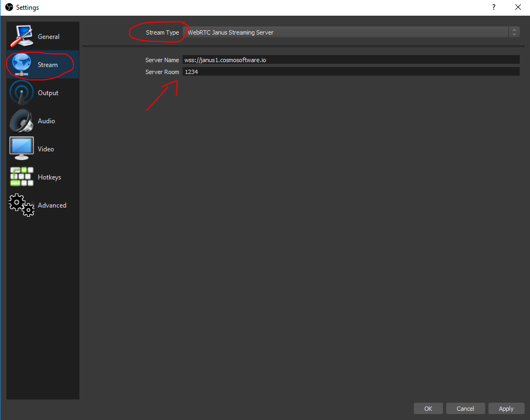Image resolution: width=530 pixels, height=420 pixels.
Task: Click the Server Name input field
Action: (x=351, y=59)
